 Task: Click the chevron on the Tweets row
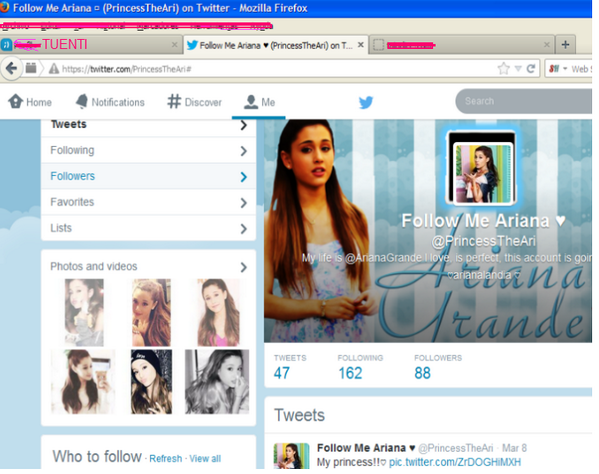click(x=244, y=125)
